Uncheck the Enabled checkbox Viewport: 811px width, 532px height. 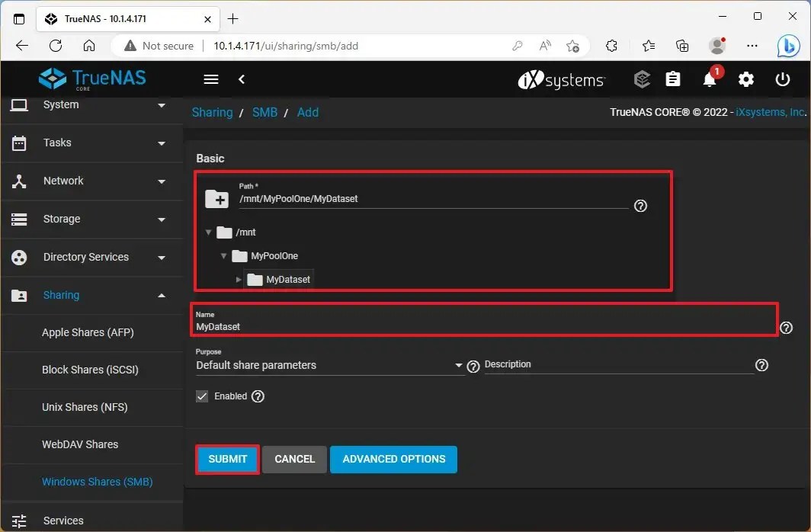[202, 396]
